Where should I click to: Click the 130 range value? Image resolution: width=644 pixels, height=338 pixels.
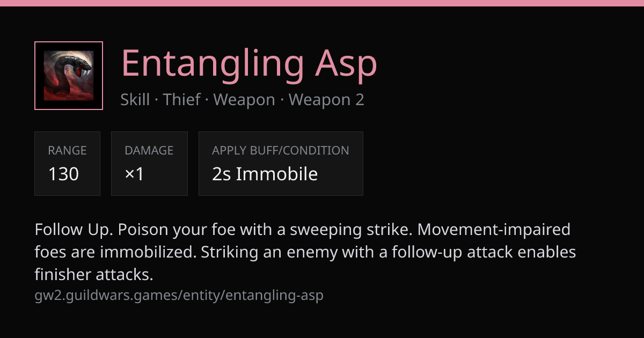tap(63, 174)
